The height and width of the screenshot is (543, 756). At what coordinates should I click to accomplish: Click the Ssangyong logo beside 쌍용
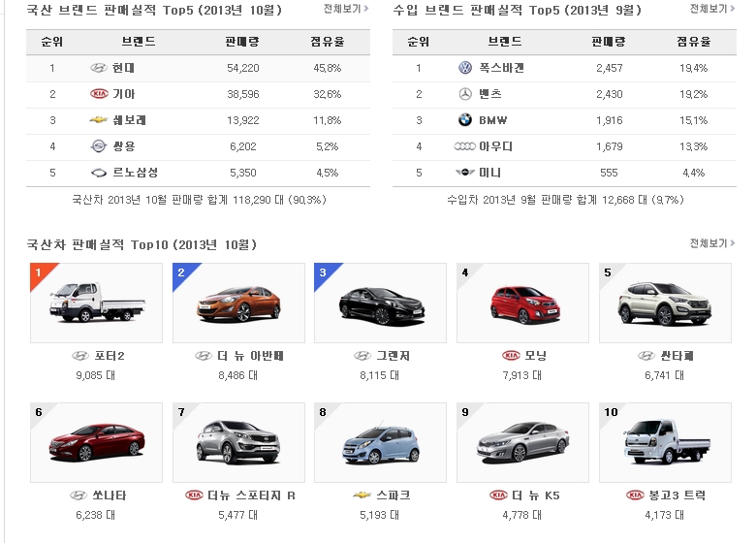98,146
